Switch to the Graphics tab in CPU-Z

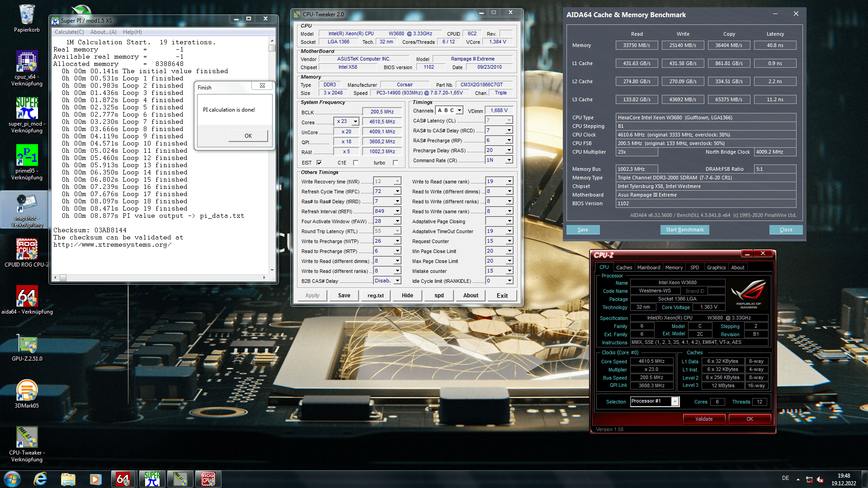(716, 267)
